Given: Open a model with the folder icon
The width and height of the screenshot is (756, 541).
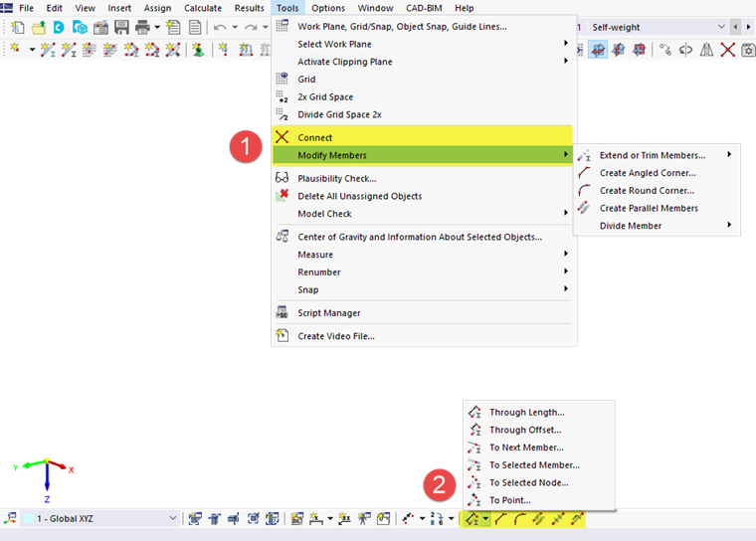Looking at the screenshot, I should pos(39,27).
